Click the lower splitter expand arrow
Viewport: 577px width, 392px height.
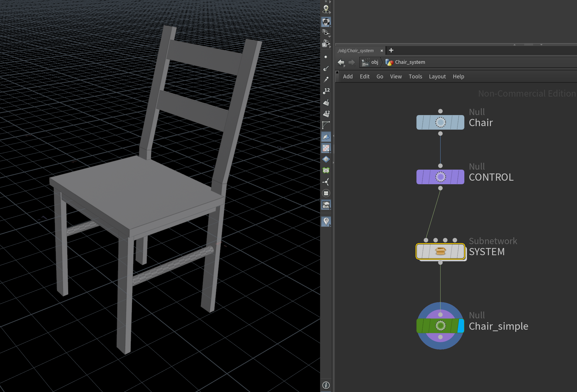click(x=334, y=163)
